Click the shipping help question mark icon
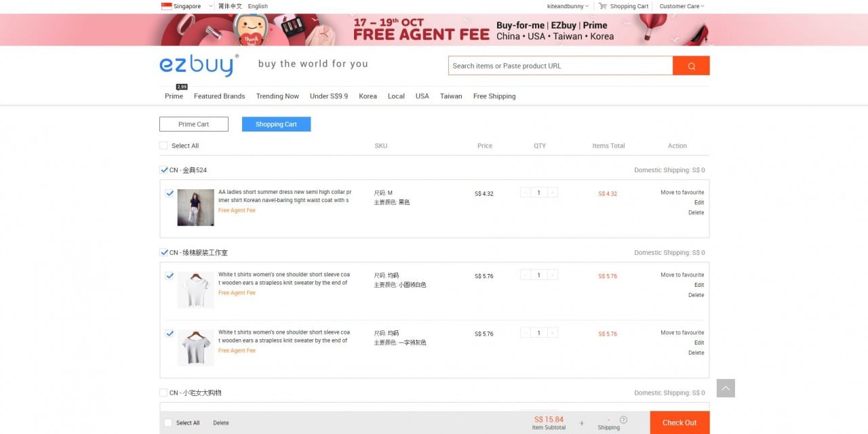868x434 pixels. pos(623,420)
